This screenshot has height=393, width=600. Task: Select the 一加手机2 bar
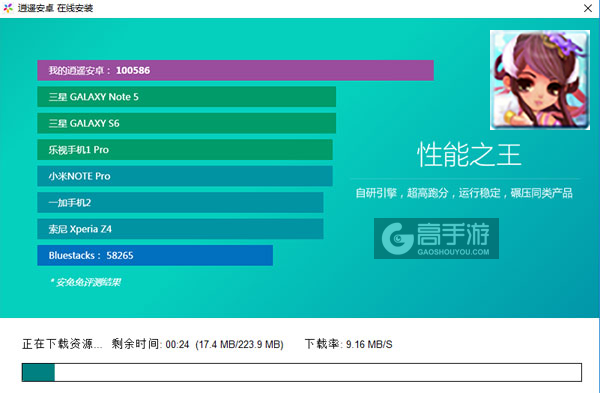[180, 202]
